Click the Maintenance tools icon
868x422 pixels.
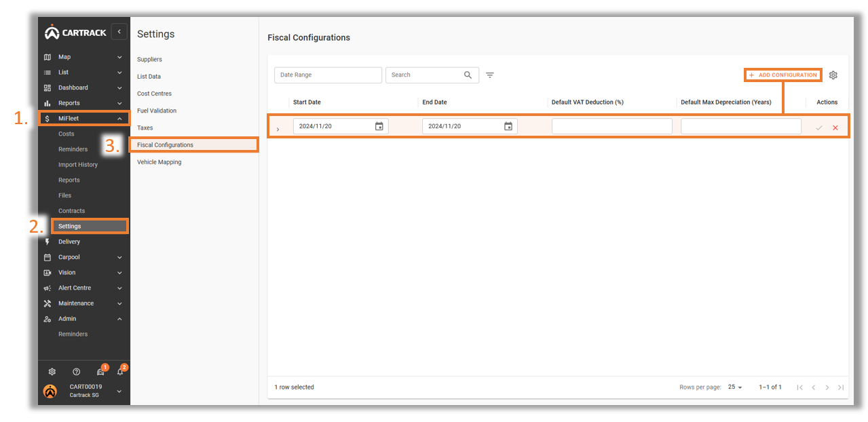tap(48, 303)
